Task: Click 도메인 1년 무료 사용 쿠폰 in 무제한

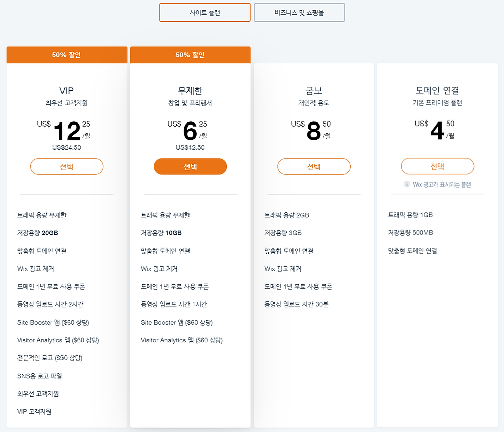Action: [x=174, y=287]
